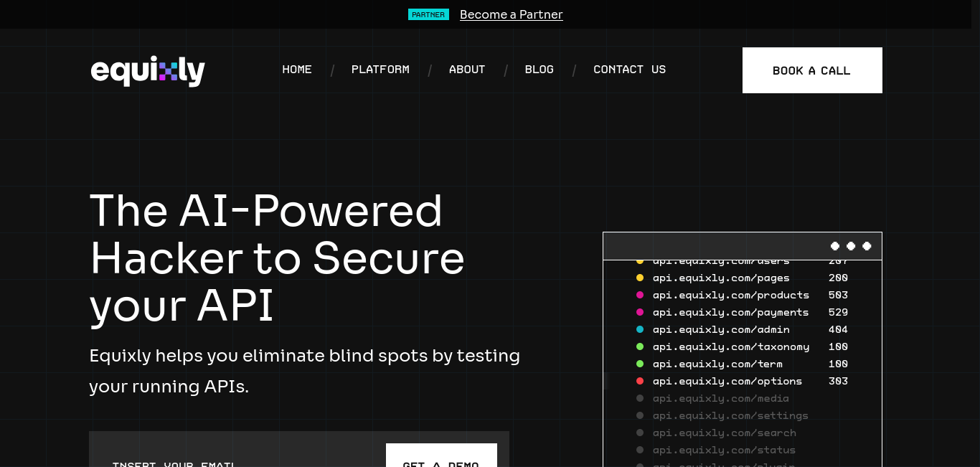980x467 pixels.
Task: Select the row "api.equixly.com/term"
Action: click(742, 364)
